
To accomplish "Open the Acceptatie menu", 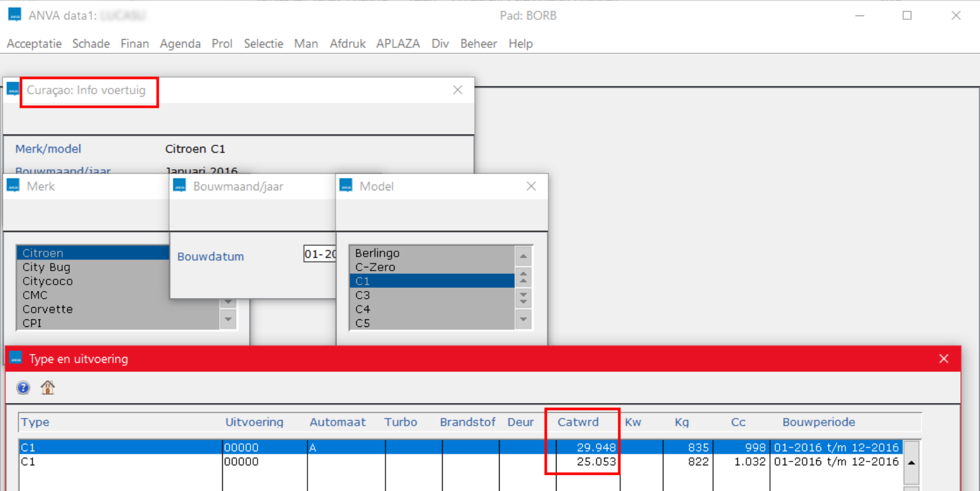I will point(34,44).
